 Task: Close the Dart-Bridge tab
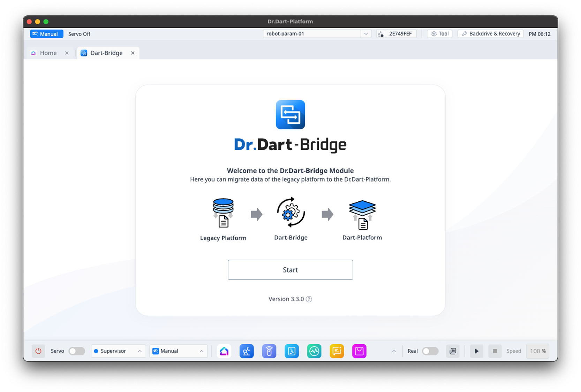click(133, 53)
